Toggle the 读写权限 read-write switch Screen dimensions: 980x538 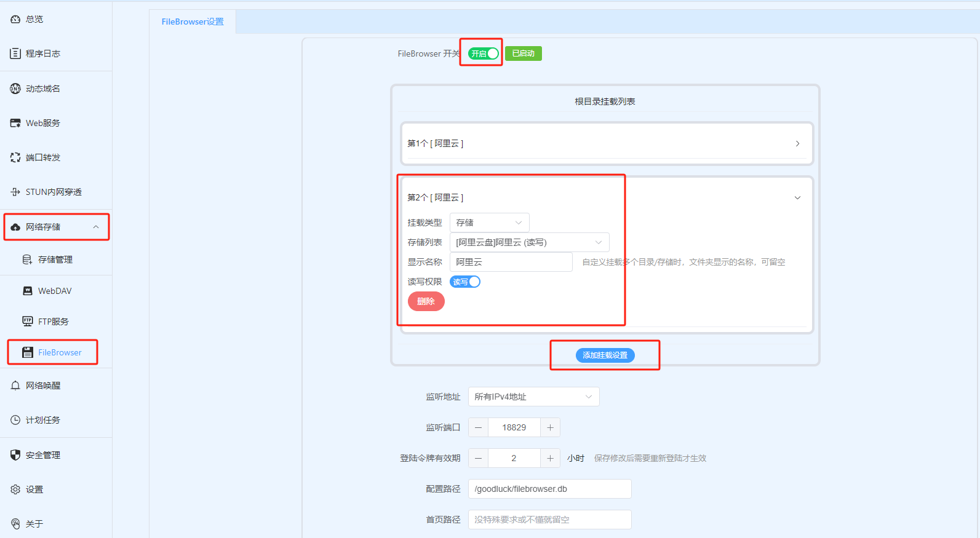[465, 282]
